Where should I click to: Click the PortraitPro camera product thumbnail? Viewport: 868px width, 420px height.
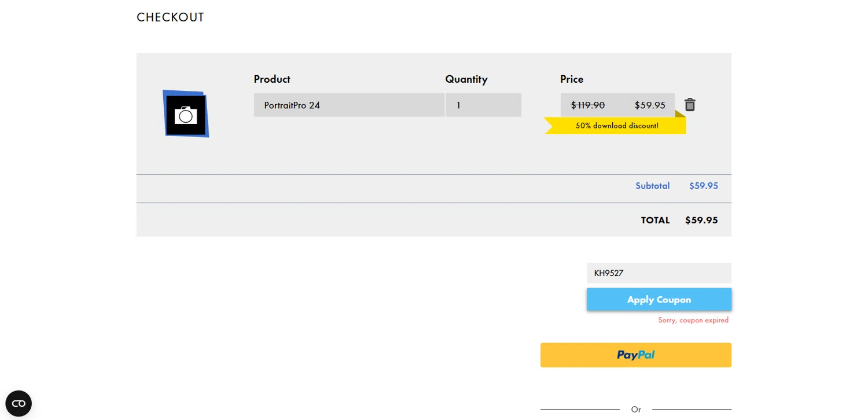click(186, 114)
